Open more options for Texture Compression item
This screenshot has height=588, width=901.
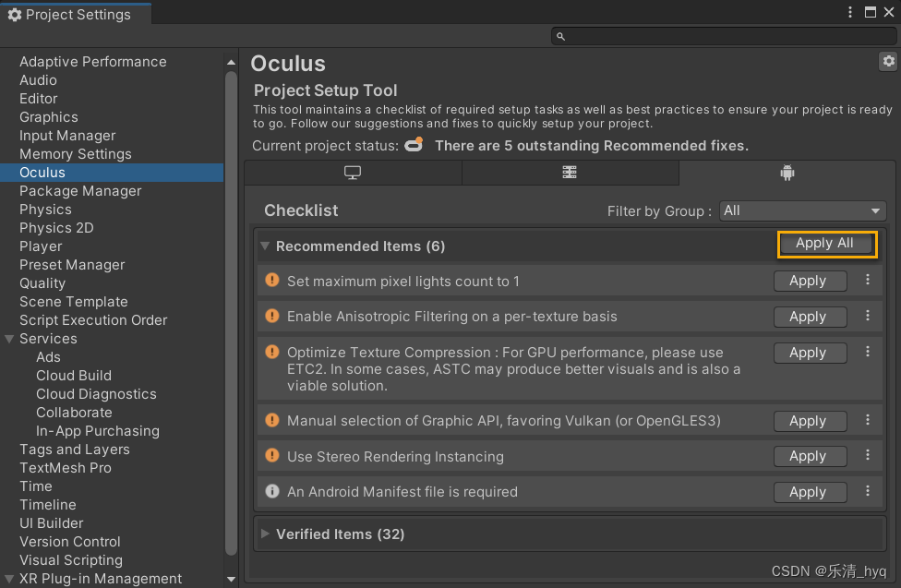(x=868, y=351)
